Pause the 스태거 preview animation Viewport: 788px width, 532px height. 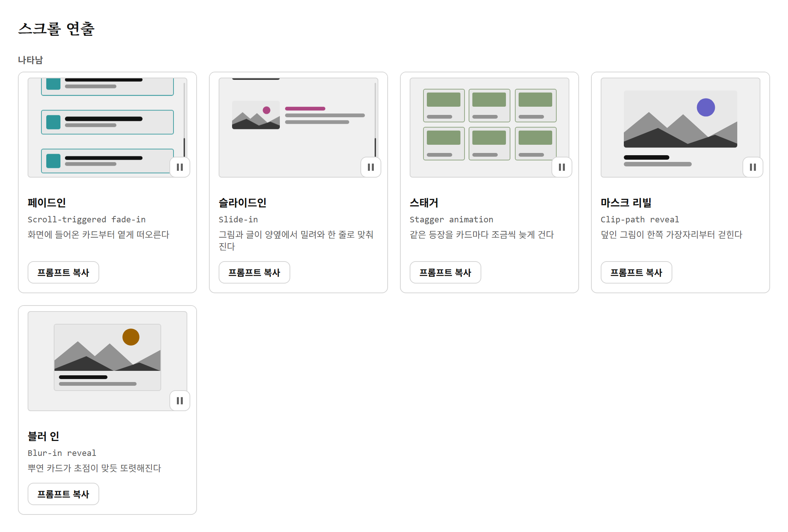click(562, 167)
